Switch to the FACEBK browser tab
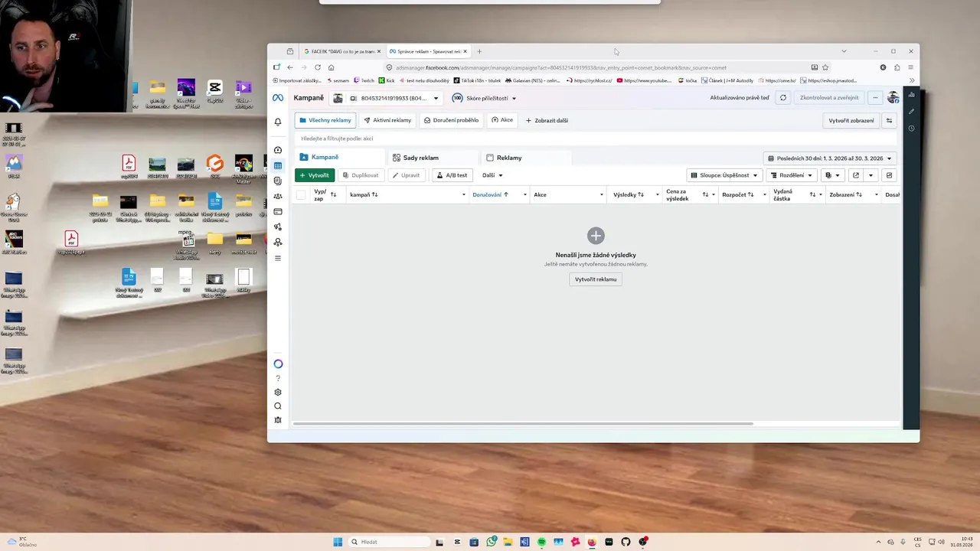The image size is (980, 551). coord(341,51)
